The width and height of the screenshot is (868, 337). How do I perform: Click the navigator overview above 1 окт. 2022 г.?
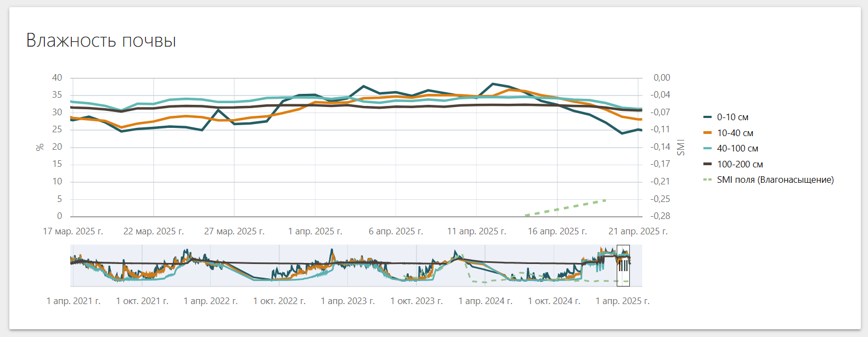[x=279, y=266]
